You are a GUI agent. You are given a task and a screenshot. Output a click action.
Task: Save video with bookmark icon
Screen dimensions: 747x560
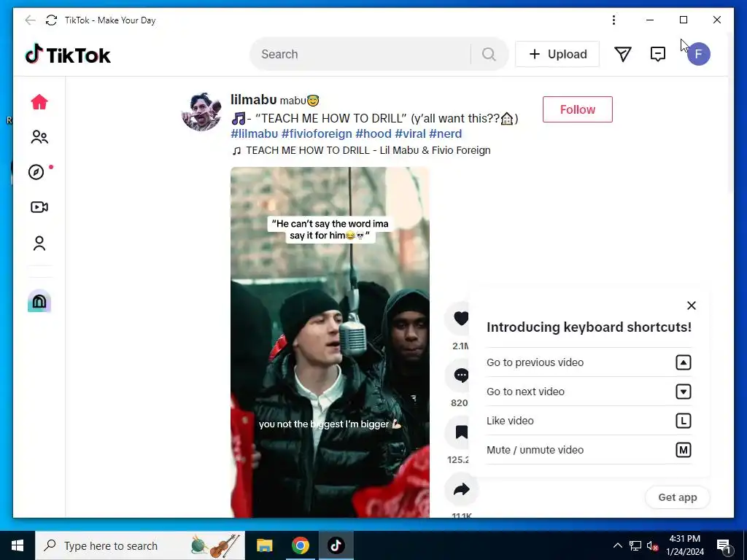click(x=460, y=432)
